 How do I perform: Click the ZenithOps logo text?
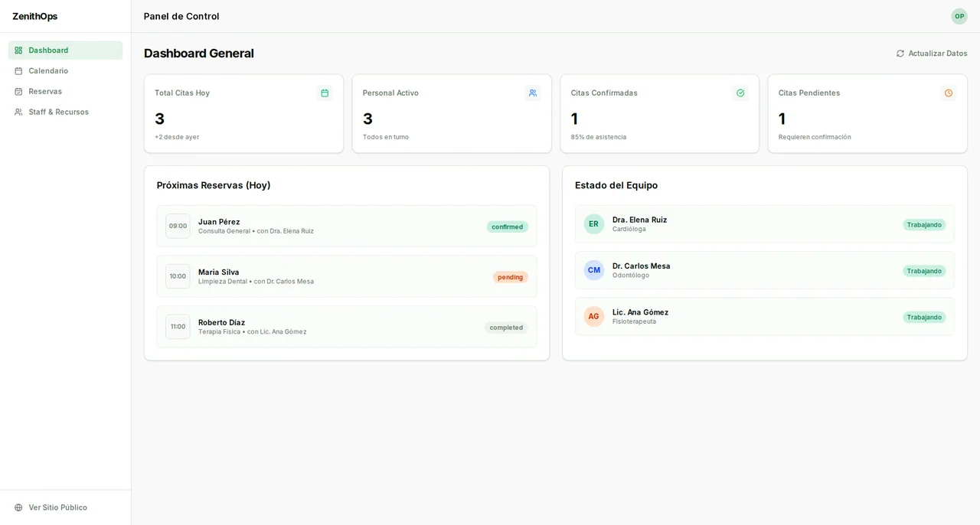(x=34, y=16)
